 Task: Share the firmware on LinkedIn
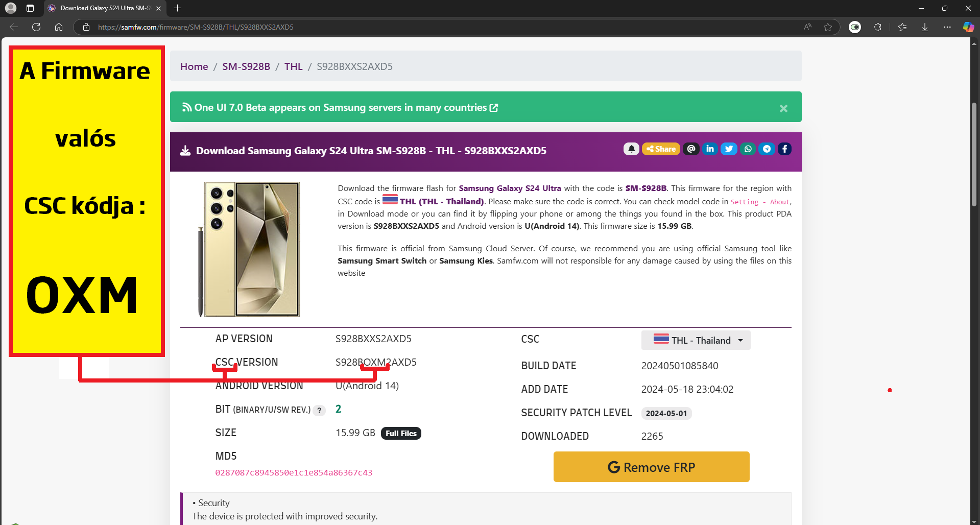click(x=710, y=149)
